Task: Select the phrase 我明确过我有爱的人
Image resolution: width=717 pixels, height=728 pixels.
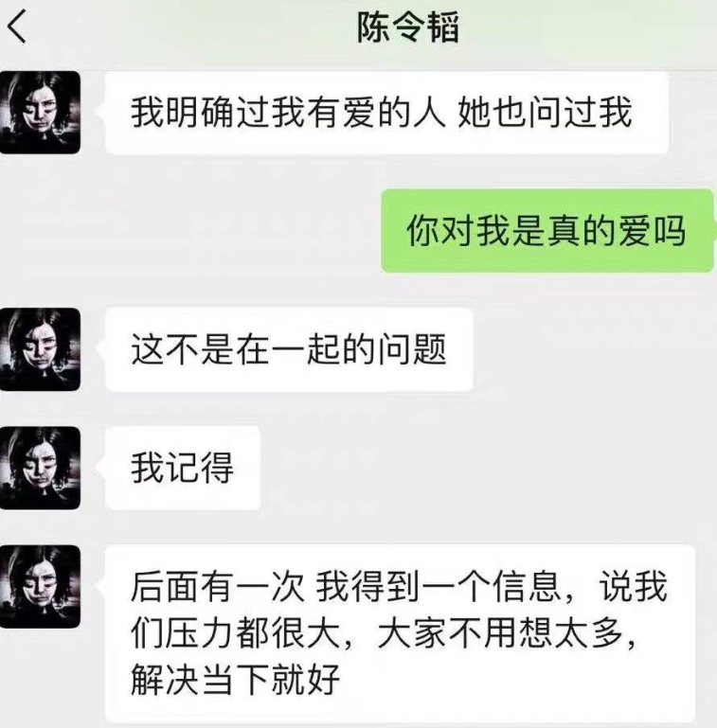Action: [287, 113]
